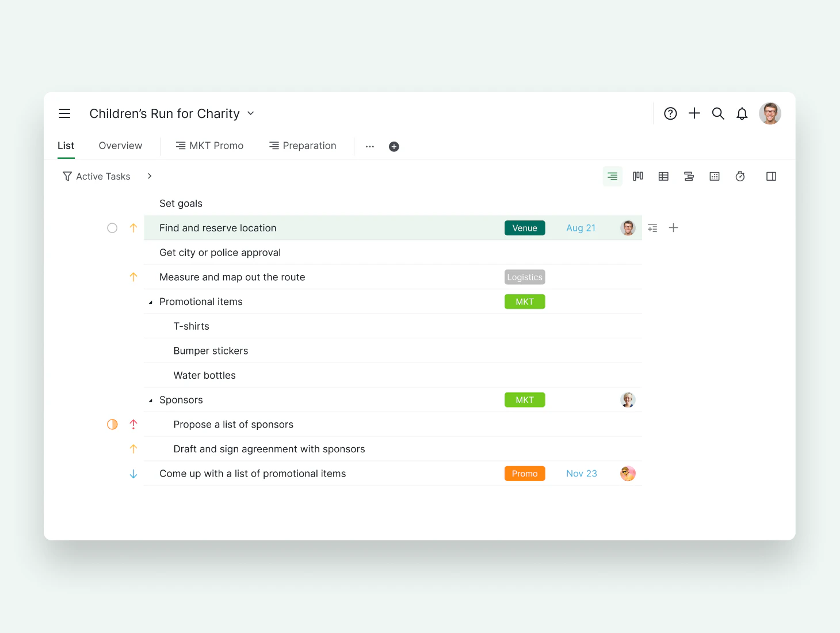Click the orange high-priority arrow on Measure and map out the route

[133, 277]
